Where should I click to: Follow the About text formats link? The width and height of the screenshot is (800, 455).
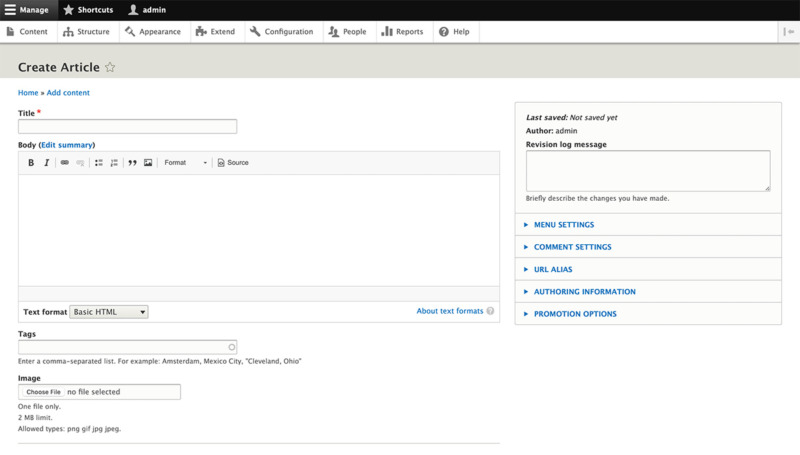coord(449,311)
